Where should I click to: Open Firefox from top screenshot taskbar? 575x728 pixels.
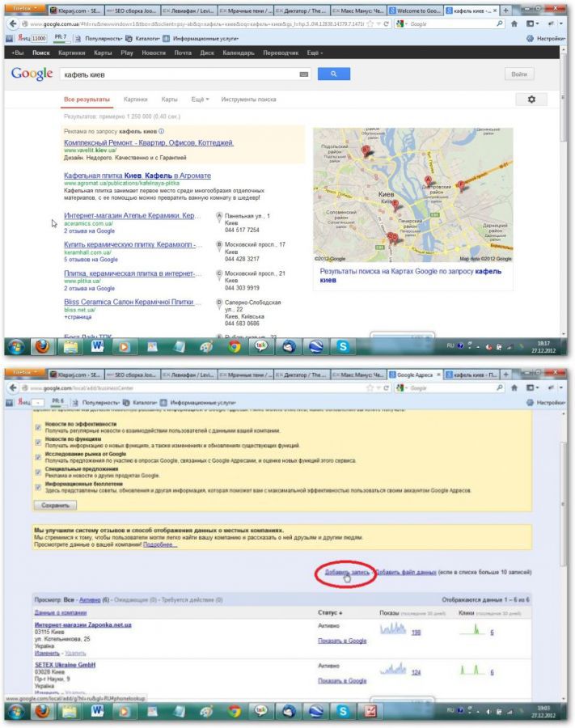pyautogui.click(x=42, y=346)
